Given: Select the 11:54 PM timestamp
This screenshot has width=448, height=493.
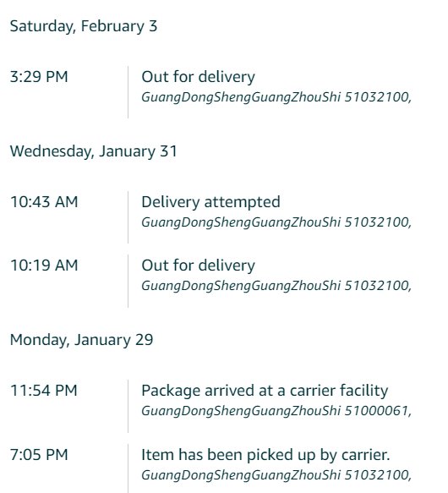Looking at the screenshot, I should point(44,391).
